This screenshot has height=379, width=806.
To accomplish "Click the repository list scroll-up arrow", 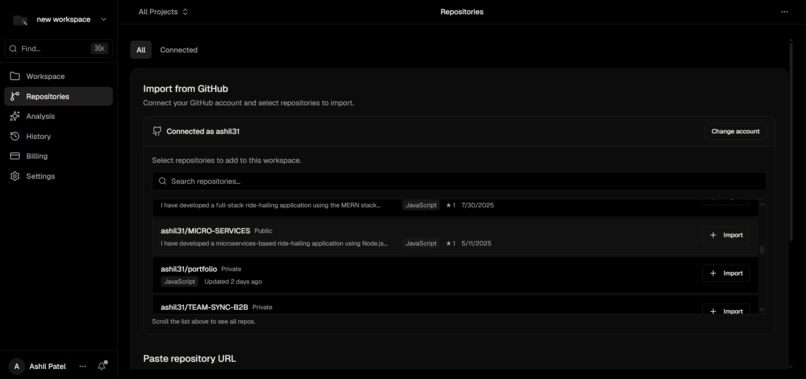I will (762, 204).
